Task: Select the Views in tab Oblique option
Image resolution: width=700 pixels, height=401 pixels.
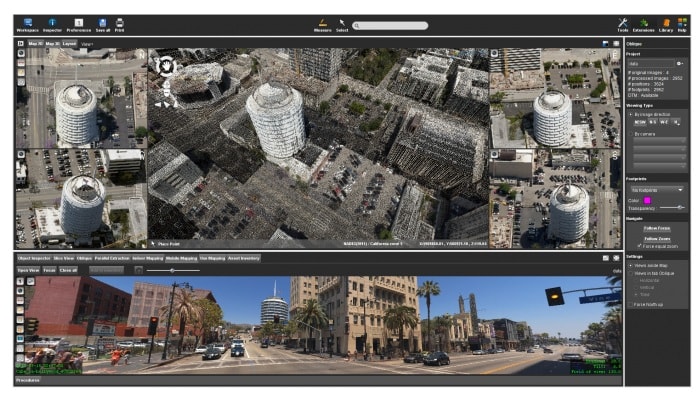Action: 631,273
